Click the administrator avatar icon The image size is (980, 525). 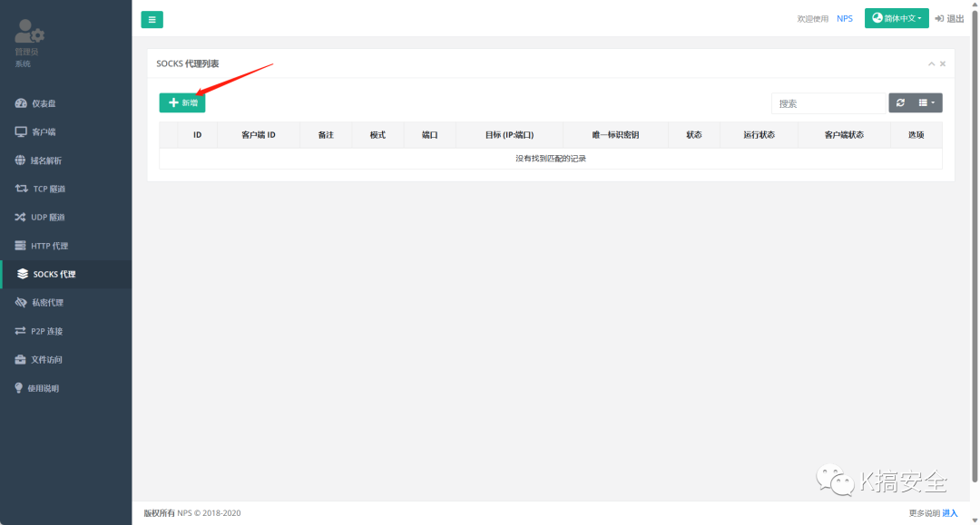[x=29, y=31]
